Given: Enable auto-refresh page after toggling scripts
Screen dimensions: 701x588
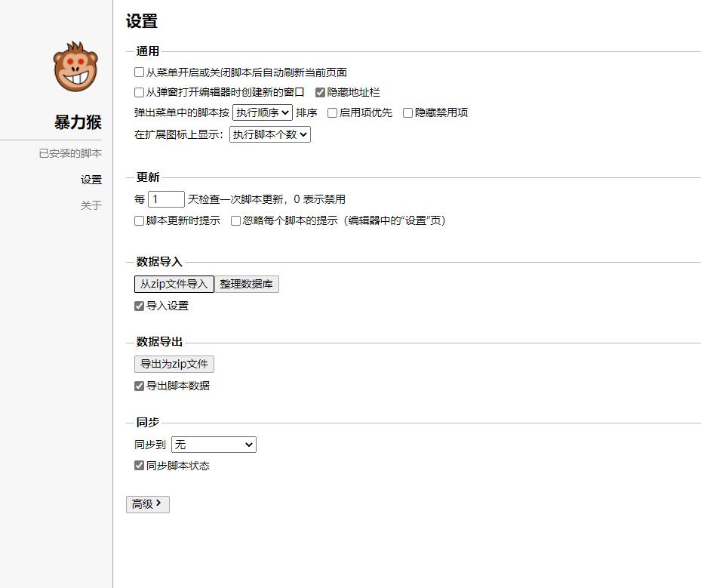Looking at the screenshot, I should click(x=138, y=72).
